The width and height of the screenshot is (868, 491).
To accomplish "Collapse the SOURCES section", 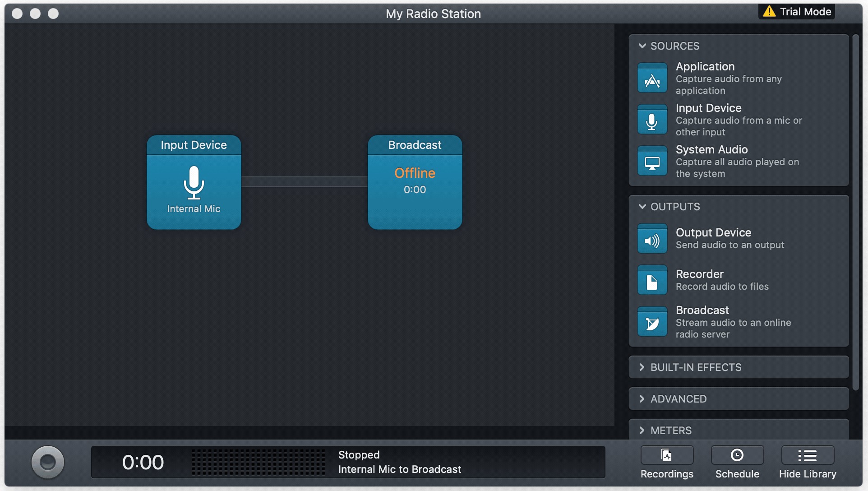I will 642,46.
